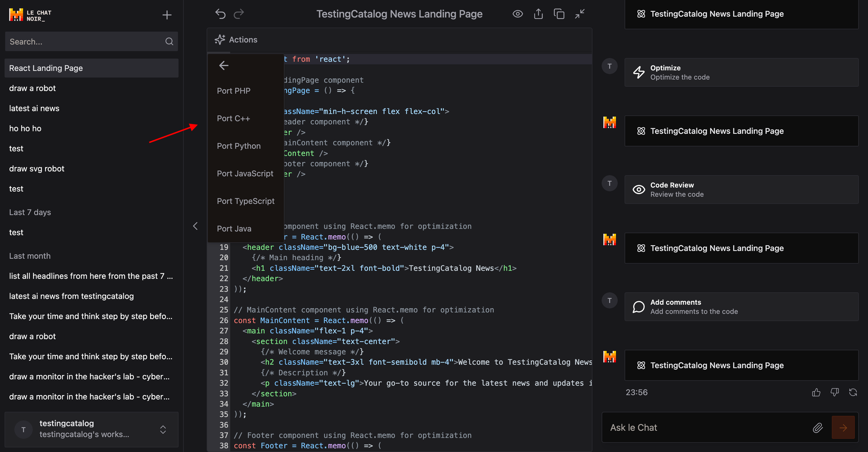Click line number 26 in the editor
868x452 pixels.
[224, 320]
